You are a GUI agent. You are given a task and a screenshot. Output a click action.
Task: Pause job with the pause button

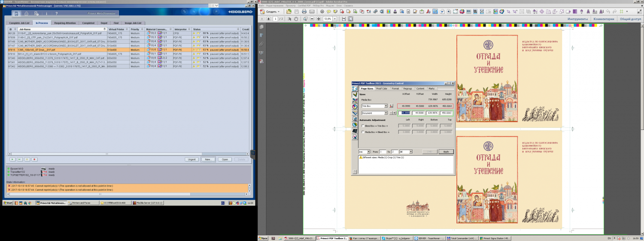point(27,159)
